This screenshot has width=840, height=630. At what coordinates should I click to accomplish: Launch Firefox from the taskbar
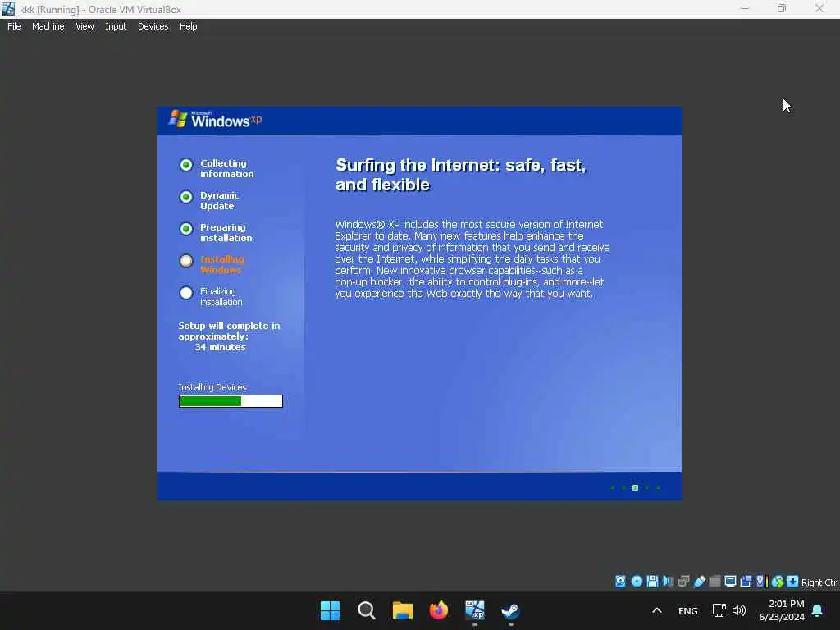pyautogui.click(x=439, y=610)
